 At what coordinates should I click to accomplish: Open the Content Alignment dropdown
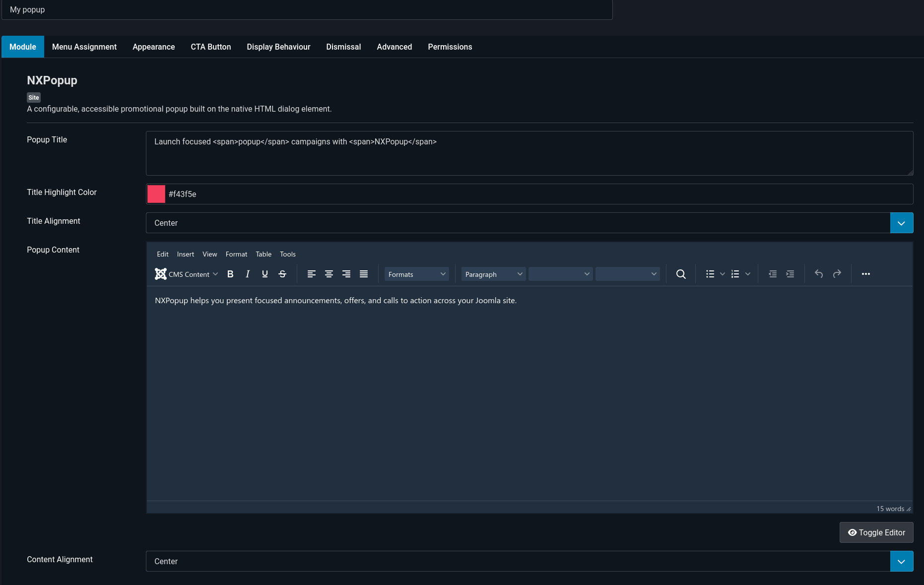[x=529, y=561]
